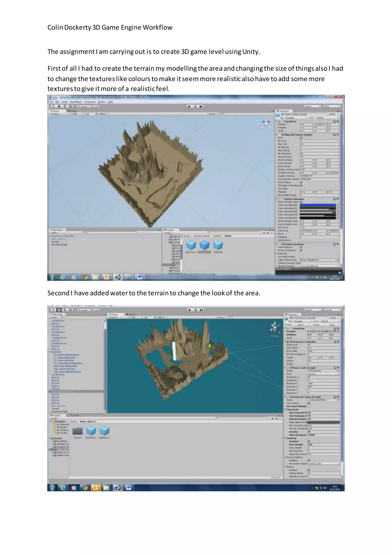Click Unity taskbar icon in first screenshot
Image resolution: width=392 pixels, height=555 pixels.
[x=118, y=277]
